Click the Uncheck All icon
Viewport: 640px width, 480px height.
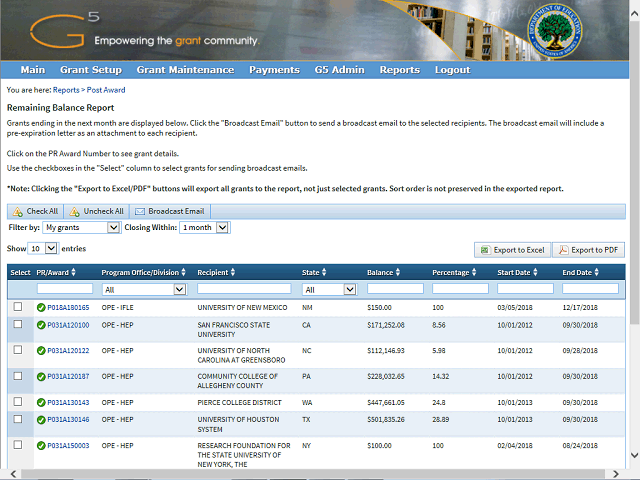(75, 212)
